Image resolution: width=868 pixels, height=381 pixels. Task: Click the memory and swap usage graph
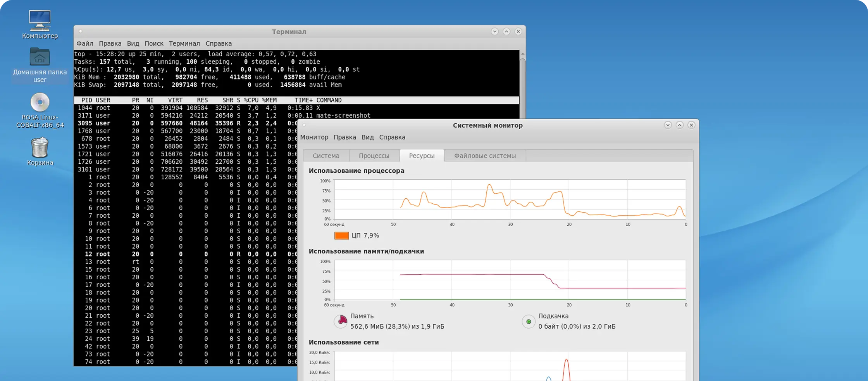click(510, 280)
